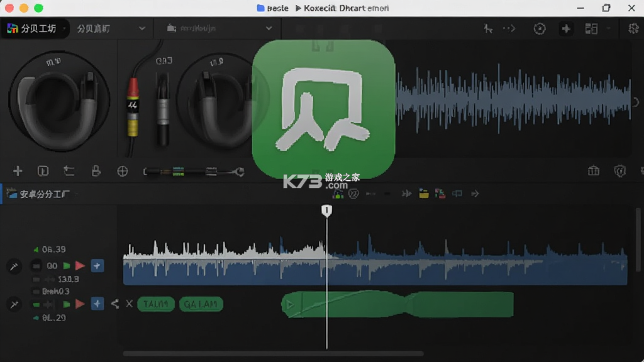Viewport: 644px width, 362px height.
Task: Click the blue plus button on first track
Action: point(97,266)
